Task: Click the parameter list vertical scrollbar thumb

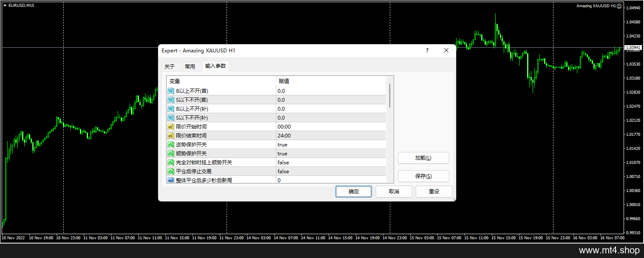Action: point(390,95)
